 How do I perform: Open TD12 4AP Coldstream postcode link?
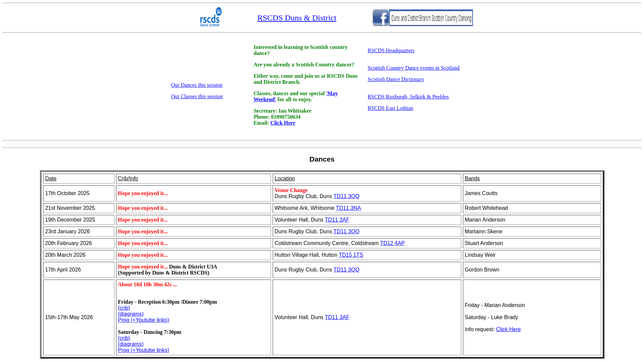[x=392, y=243]
